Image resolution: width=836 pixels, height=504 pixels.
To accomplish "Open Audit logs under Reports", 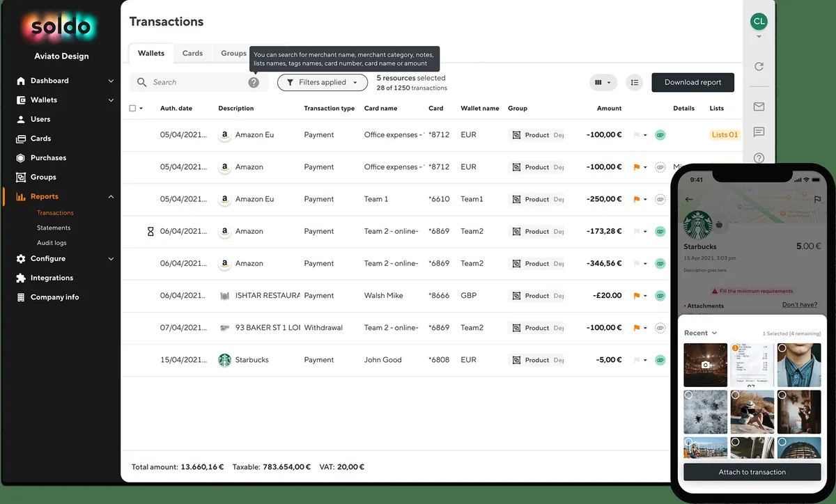I will pos(52,243).
